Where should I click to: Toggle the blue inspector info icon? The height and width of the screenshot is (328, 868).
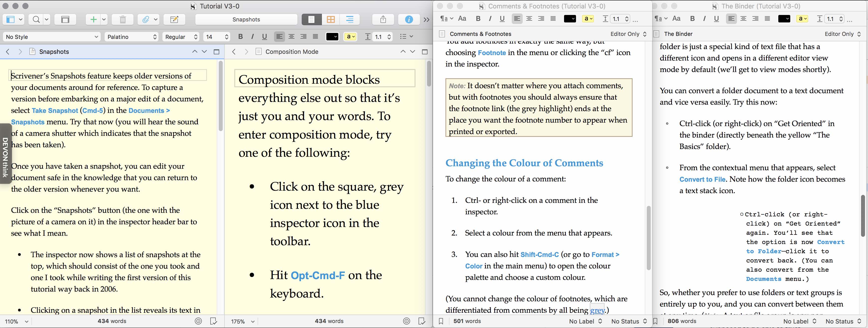409,19
